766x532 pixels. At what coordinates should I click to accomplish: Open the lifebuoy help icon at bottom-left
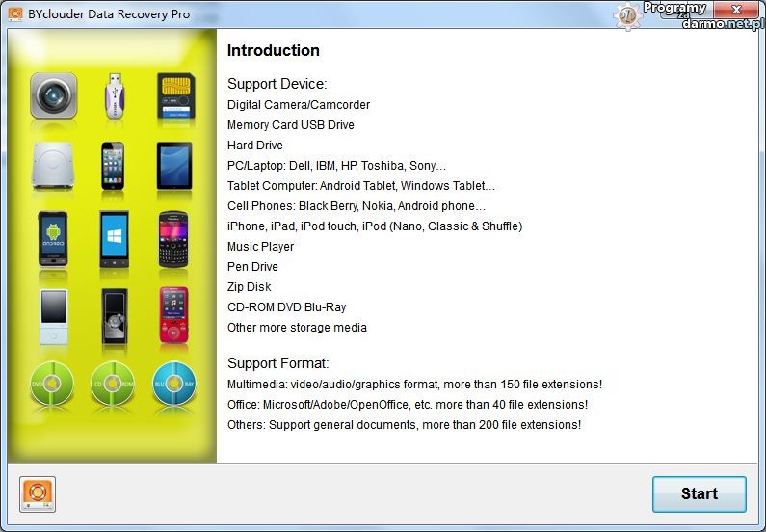pyautogui.click(x=38, y=494)
